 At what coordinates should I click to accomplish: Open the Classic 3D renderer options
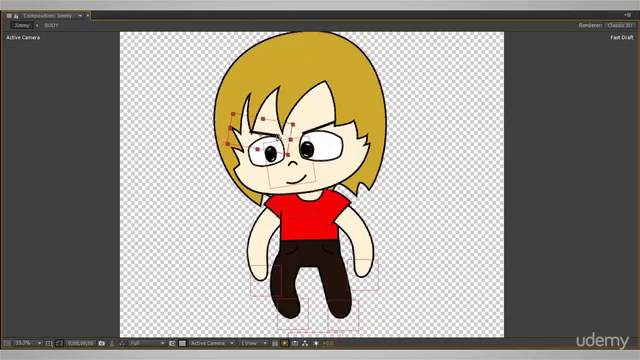click(x=620, y=25)
